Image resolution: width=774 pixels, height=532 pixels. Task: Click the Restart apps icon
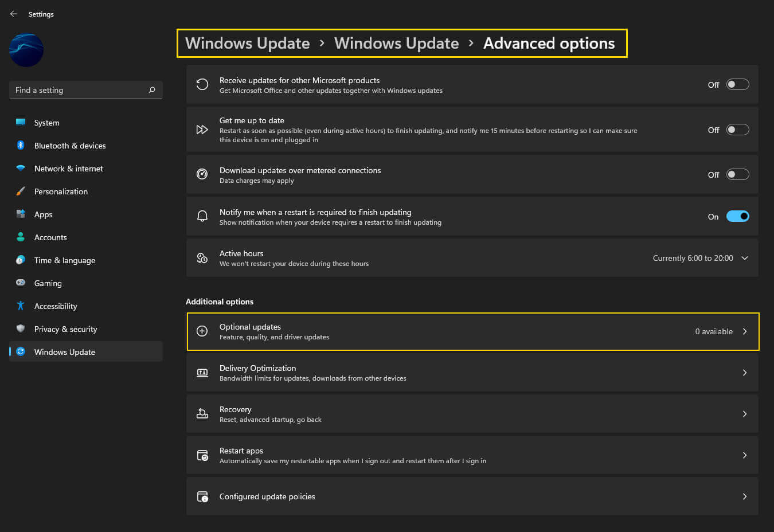click(202, 455)
